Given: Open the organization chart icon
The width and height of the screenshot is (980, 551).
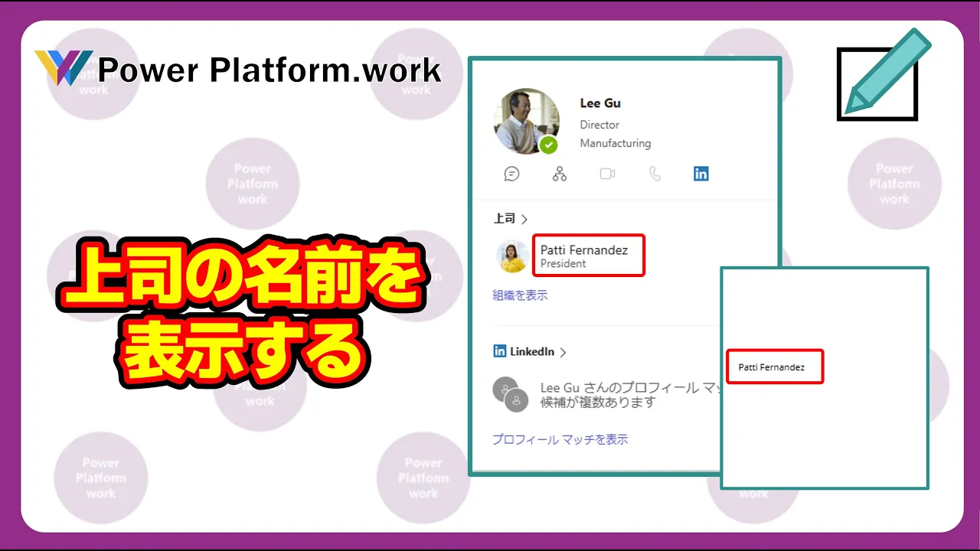Looking at the screenshot, I should pos(560,174).
